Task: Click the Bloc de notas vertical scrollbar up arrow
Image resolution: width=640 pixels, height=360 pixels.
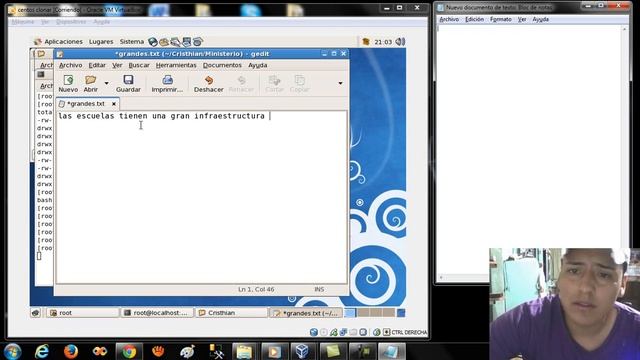Action: click(624, 29)
